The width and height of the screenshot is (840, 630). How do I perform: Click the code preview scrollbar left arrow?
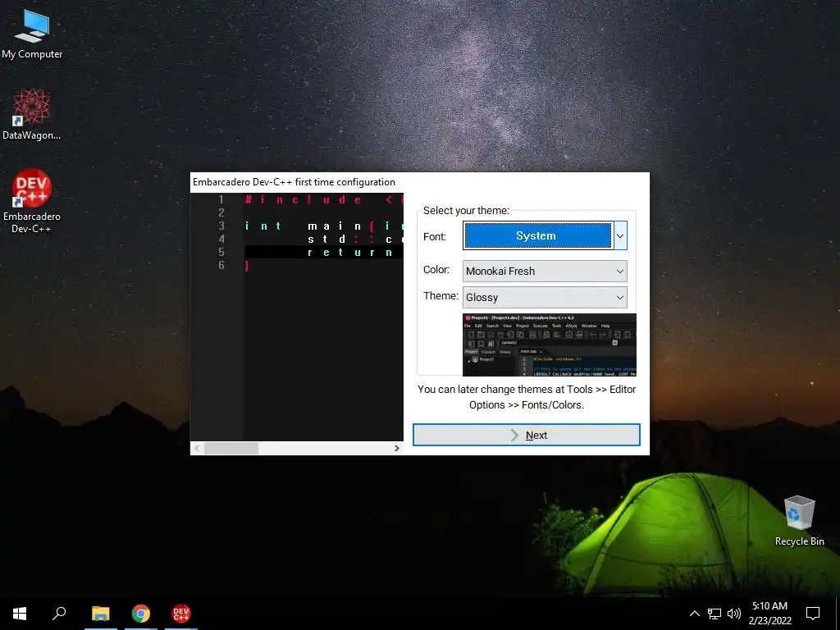197,448
